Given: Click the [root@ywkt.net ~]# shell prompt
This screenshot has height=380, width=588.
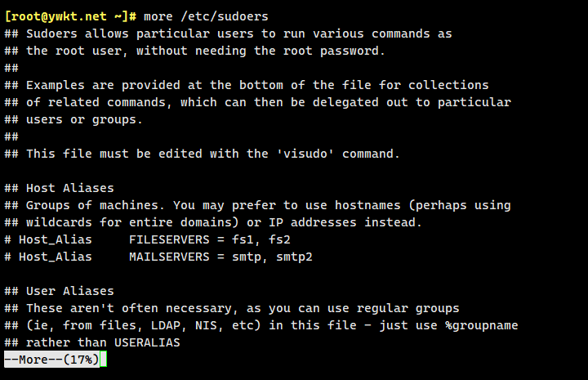Looking at the screenshot, I should [70, 16].
